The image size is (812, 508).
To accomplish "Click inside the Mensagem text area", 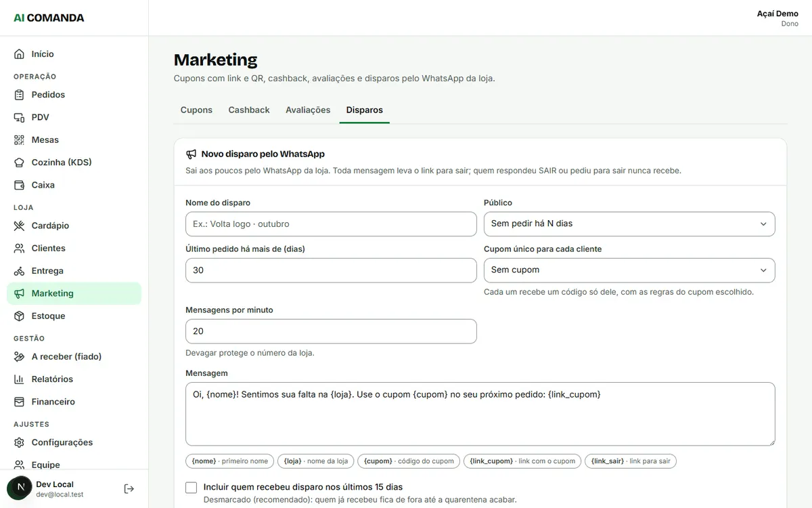I will point(480,414).
